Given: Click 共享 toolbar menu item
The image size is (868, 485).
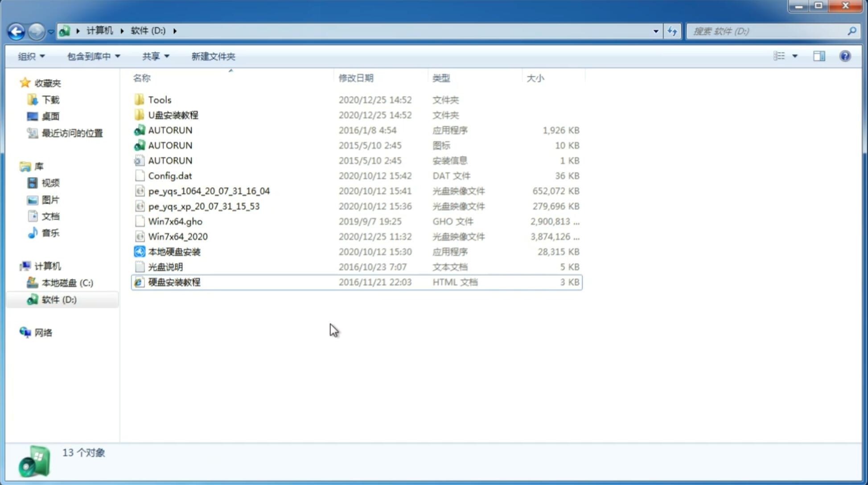Looking at the screenshot, I should [154, 56].
